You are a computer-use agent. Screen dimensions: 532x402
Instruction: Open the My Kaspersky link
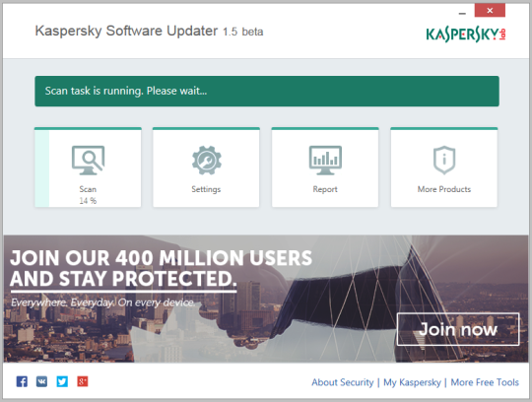click(412, 382)
